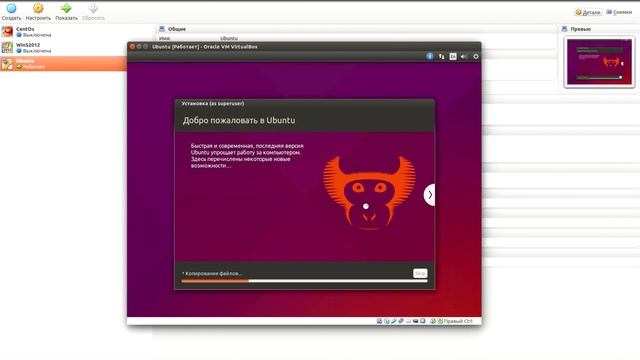Click the Установка (as superuser) title

pyautogui.click(x=213, y=104)
